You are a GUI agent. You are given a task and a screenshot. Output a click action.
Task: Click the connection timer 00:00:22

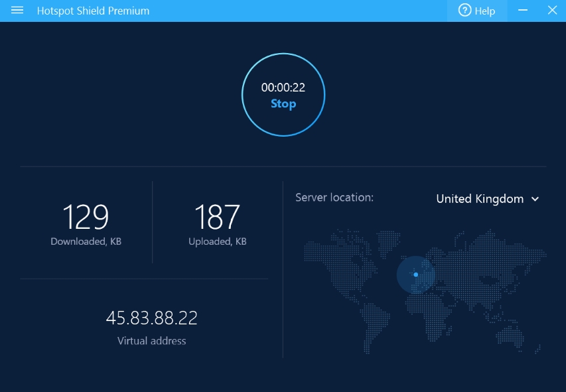point(283,88)
